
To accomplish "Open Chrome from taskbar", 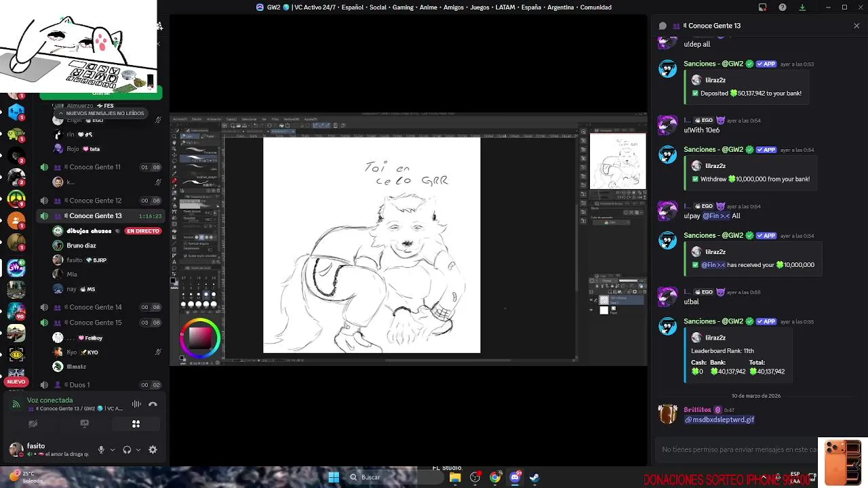I will tap(495, 477).
